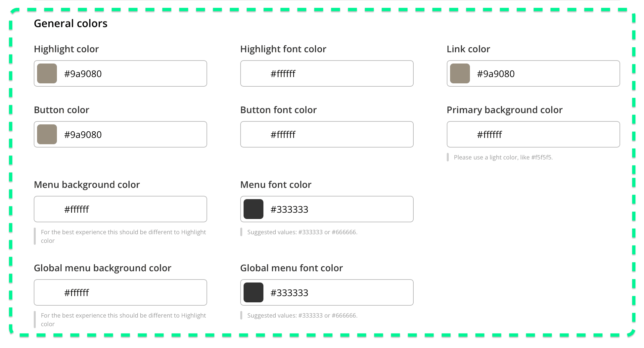
Task: Click the Menu background color input
Action: 120,209
